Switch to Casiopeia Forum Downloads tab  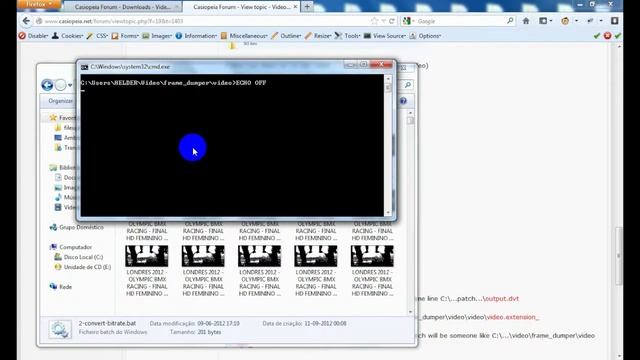click(x=122, y=7)
